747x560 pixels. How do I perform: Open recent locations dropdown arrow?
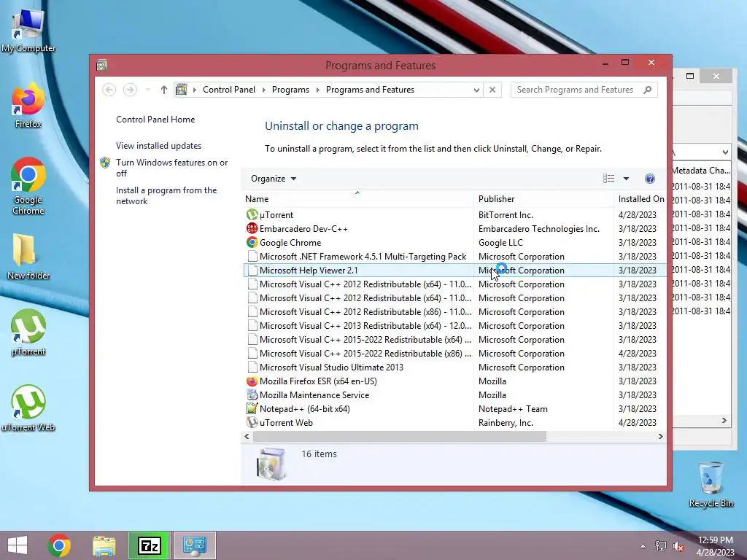point(147,90)
